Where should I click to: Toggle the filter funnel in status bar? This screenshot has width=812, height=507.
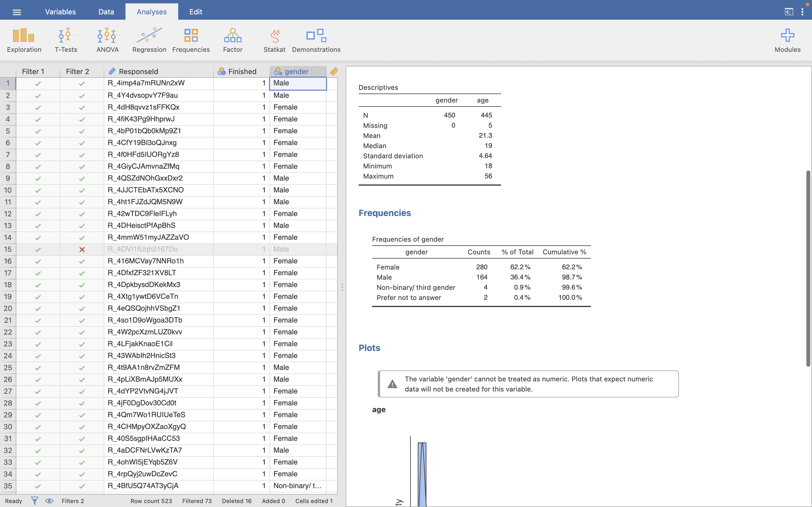35,501
